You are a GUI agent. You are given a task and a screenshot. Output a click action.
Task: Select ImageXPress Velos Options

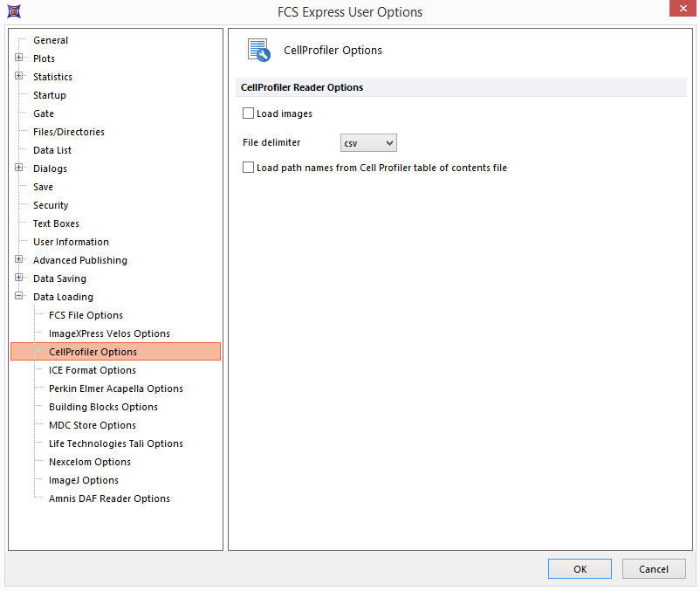click(x=109, y=333)
